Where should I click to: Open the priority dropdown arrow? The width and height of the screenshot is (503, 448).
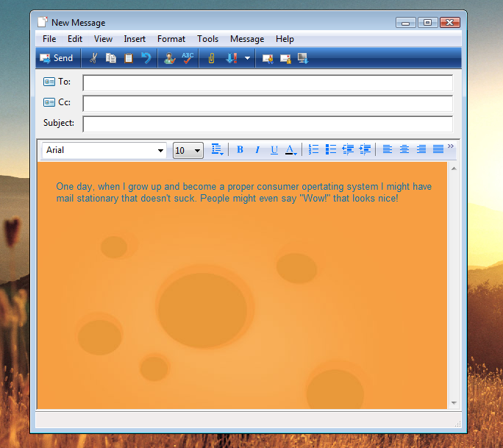pos(247,58)
